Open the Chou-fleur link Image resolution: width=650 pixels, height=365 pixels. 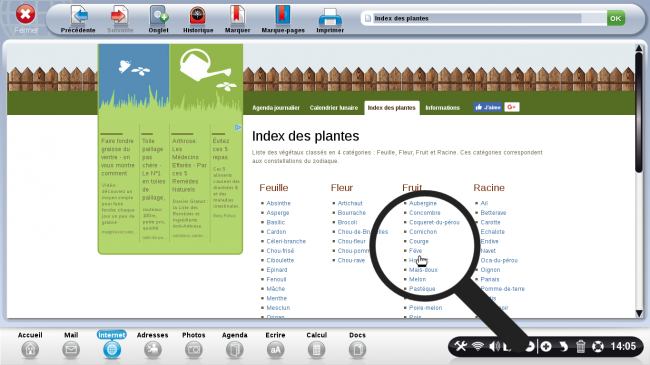pos(352,241)
